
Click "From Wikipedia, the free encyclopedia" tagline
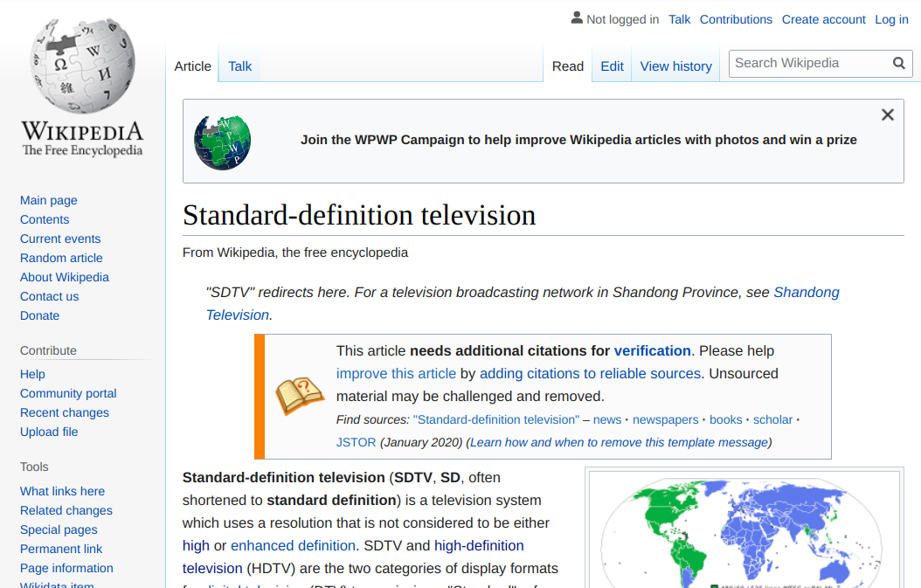[294, 252]
